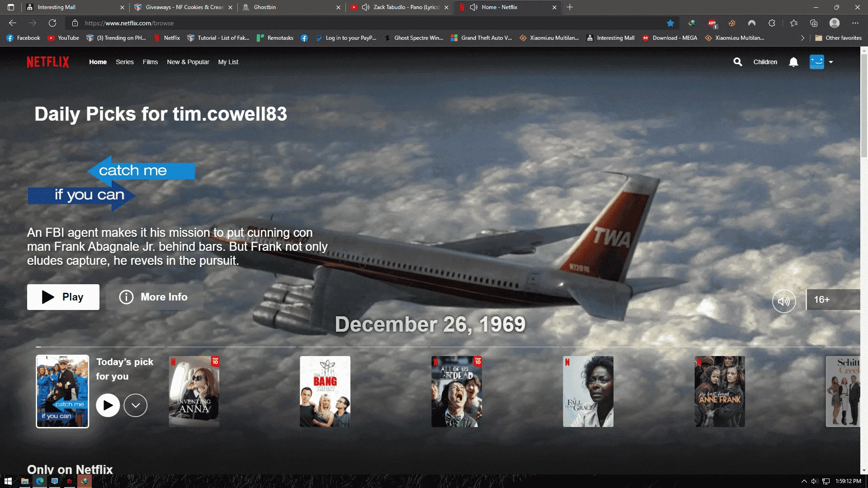Open A Fall from Grace poster

pyautogui.click(x=588, y=391)
